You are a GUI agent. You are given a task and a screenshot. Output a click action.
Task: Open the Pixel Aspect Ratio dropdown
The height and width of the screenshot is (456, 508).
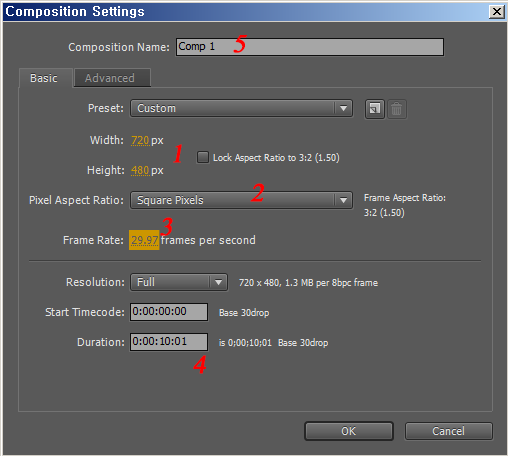point(241,200)
